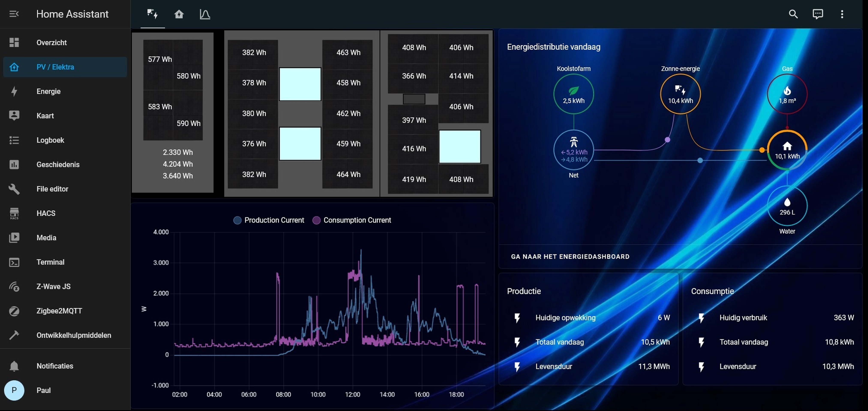Click the Zonne-energie solar circle

(680, 94)
